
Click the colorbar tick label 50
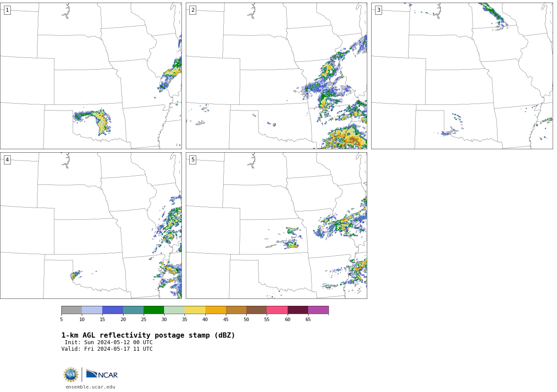[x=246, y=320]
